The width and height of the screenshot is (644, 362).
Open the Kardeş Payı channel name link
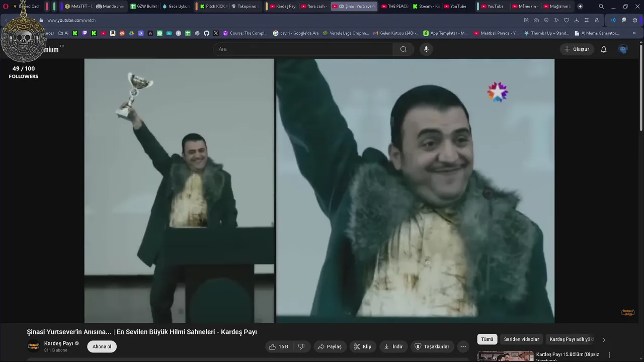tap(58, 343)
